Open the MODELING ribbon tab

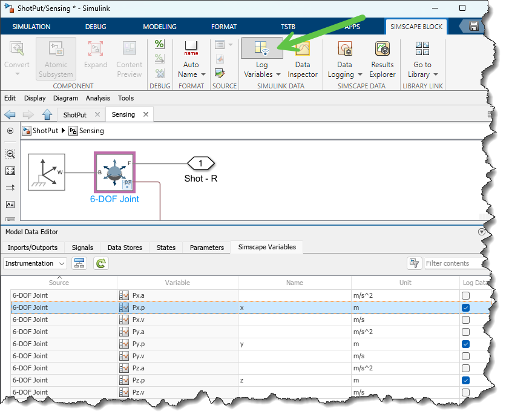point(160,27)
